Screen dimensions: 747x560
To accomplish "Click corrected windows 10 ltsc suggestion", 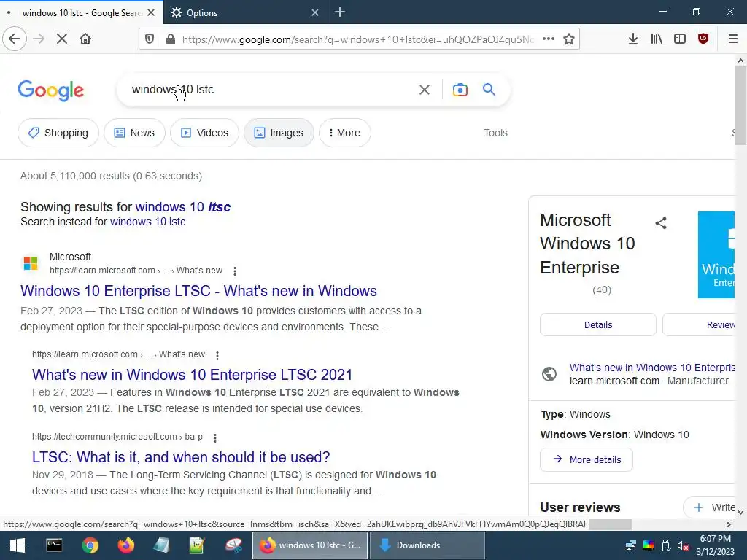I will pos(183,207).
